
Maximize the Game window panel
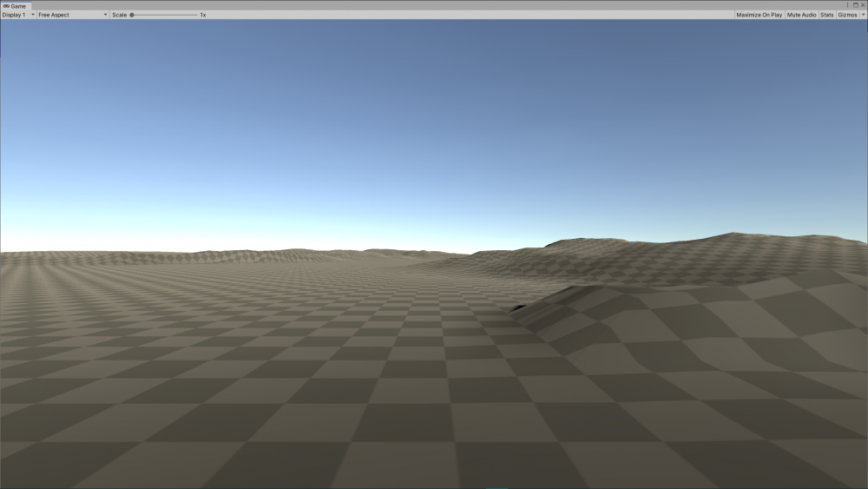pyautogui.click(x=855, y=5)
